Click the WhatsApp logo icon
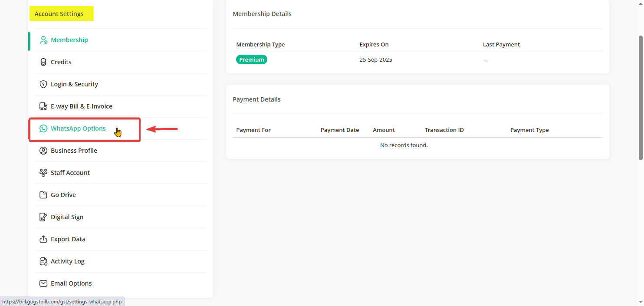644x306 pixels. [43, 128]
